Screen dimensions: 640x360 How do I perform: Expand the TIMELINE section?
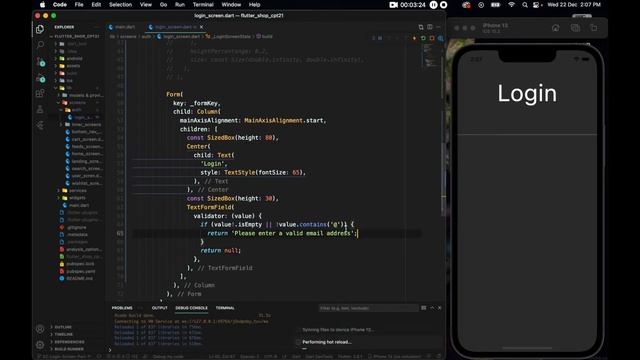(x=63, y=335)
